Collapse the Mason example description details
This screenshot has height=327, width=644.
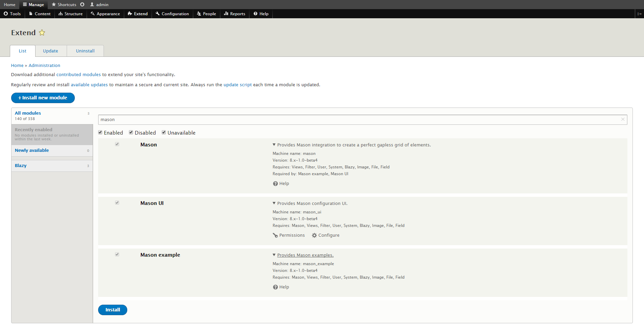[x=274, y=255]
